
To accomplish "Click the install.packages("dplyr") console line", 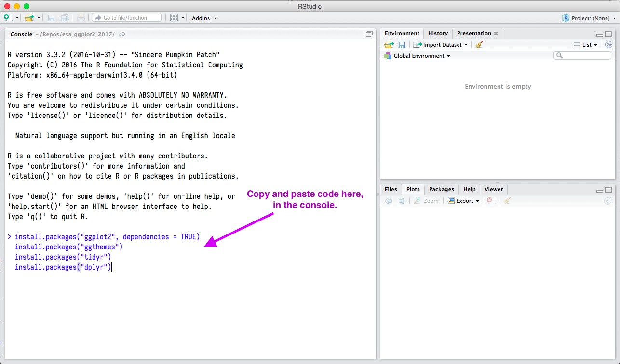I will (x=63, y=267).
